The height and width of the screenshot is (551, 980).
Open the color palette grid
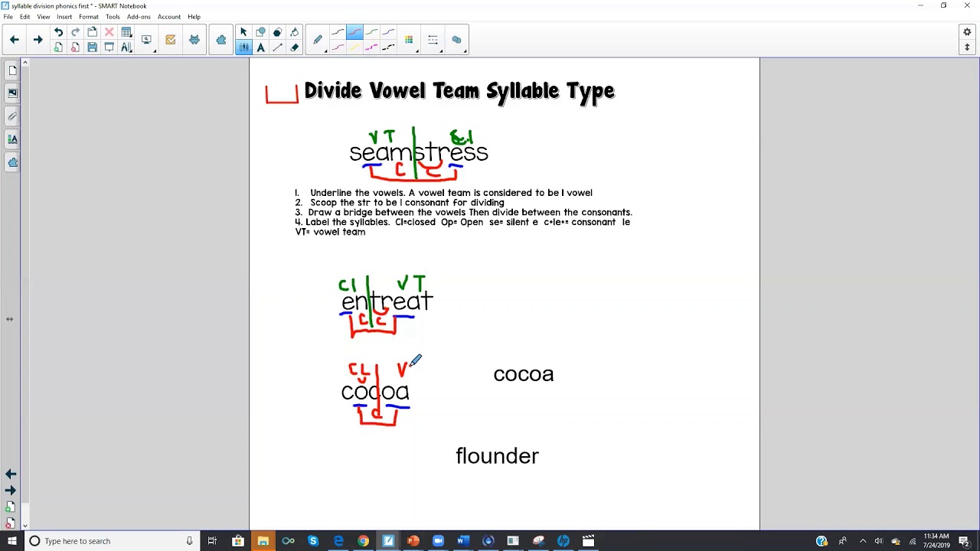(x=409, y=40)
